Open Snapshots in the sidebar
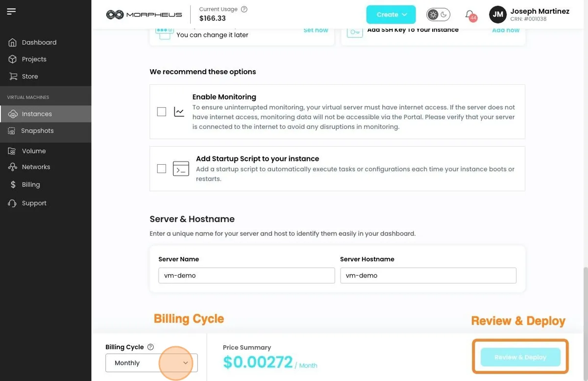Screen dimensions: 588x381 37,131
